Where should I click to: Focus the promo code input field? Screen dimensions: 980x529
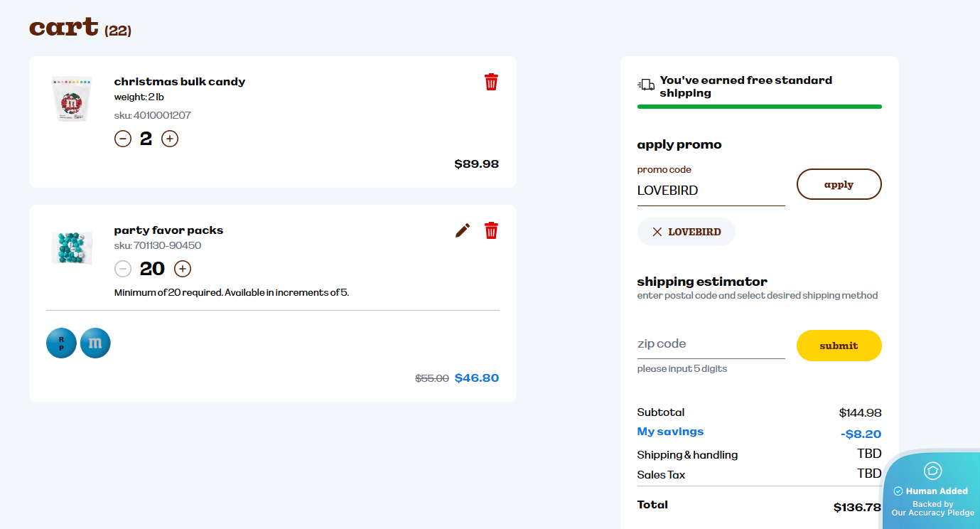click(711, 191)
